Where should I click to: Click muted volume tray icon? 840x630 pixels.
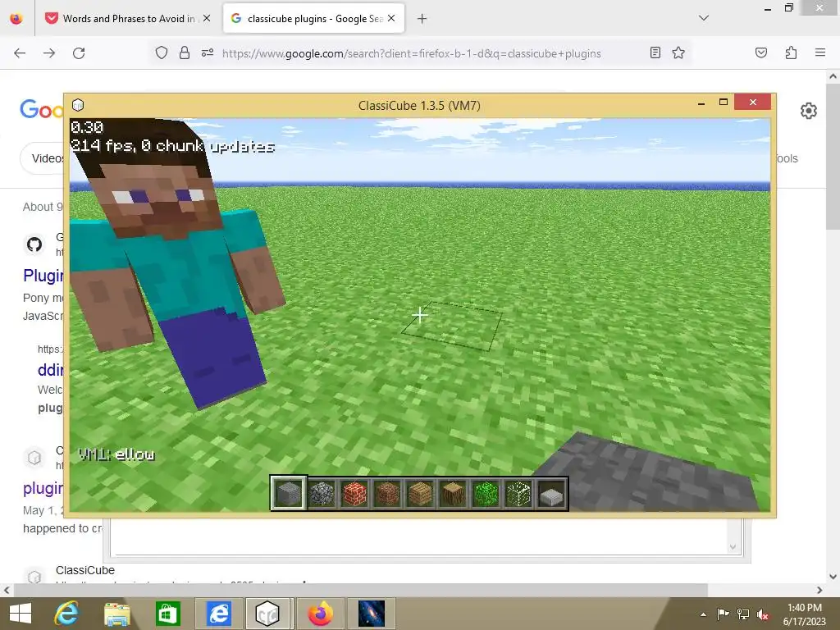(x=763, y=614)
